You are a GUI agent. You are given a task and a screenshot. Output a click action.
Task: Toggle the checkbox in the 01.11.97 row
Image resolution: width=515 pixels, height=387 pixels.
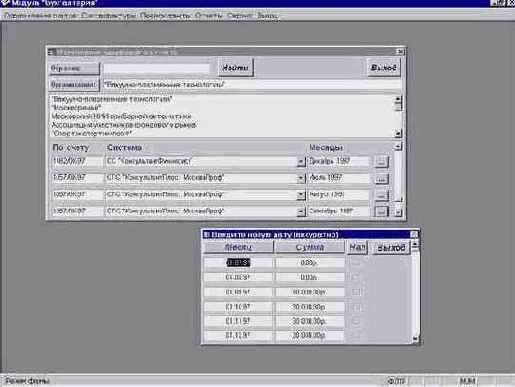pyautogui.click(x=356, y=321)
